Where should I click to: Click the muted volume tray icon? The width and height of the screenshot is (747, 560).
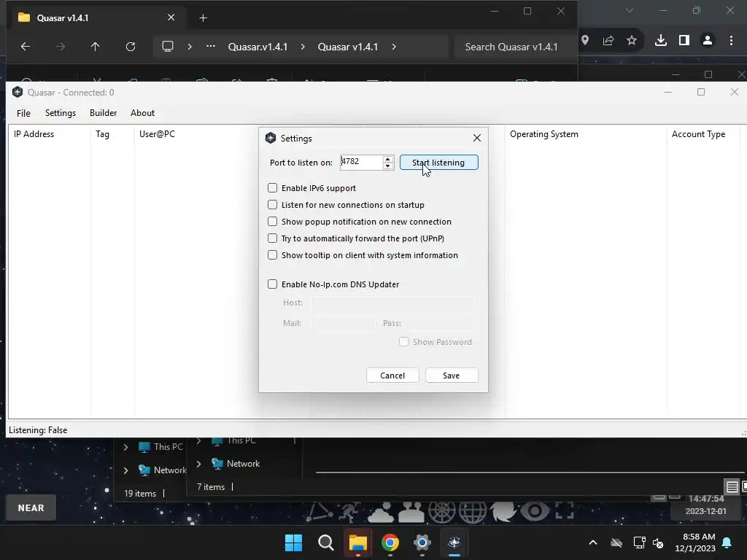[x=658, y=542]
